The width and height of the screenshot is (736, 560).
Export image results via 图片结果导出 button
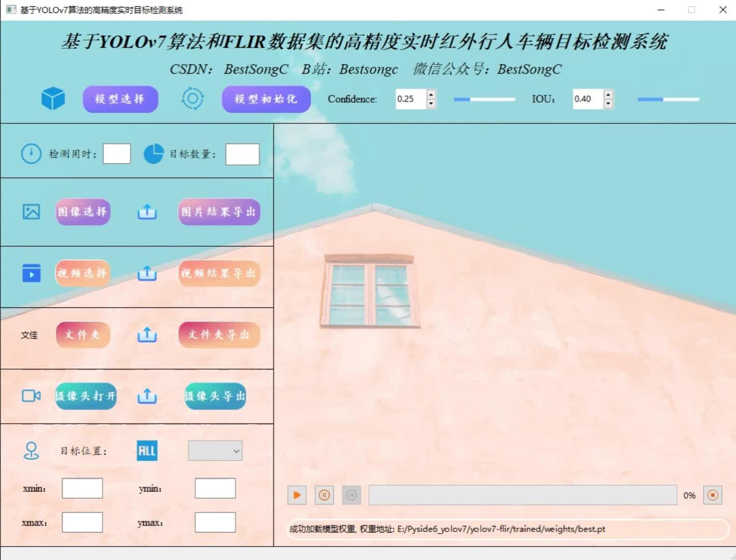pyautogui.click(x=219, y=212)
